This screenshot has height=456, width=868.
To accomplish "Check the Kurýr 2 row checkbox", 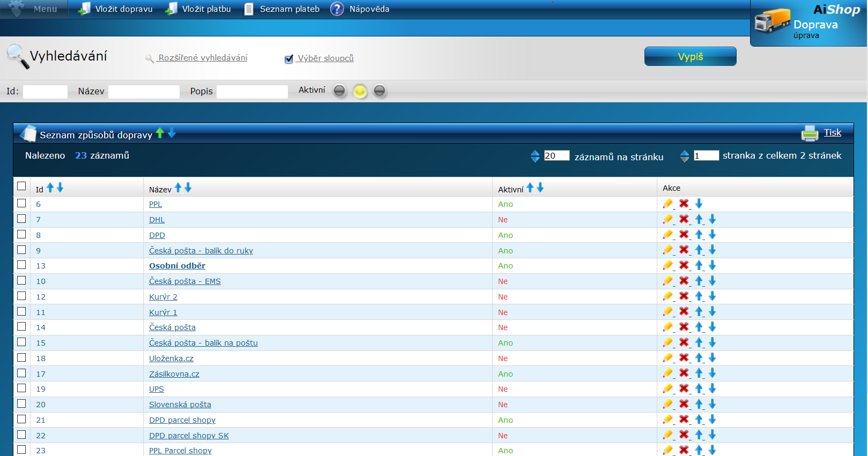I will [21, 296].
